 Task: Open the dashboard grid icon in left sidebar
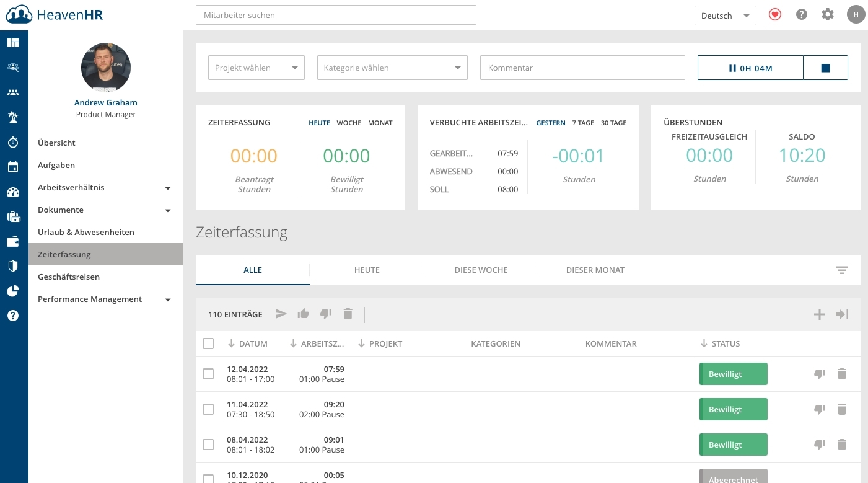coord(13,43)
